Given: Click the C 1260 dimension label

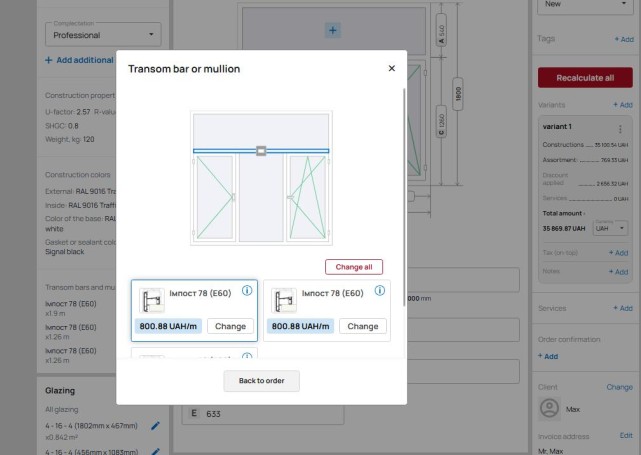Looking at the screenshot, I should click(441, 121).
